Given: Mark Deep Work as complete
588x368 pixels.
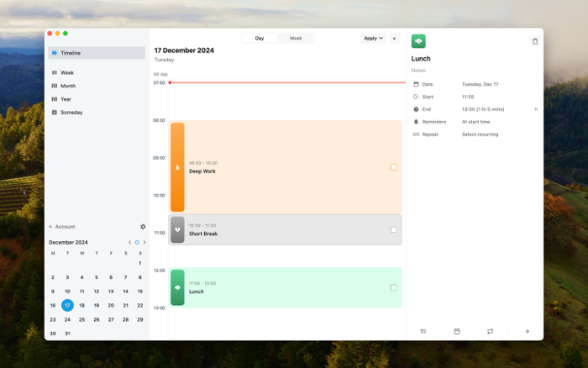Looking at the screenshot, I should click(x=393, y=167).
